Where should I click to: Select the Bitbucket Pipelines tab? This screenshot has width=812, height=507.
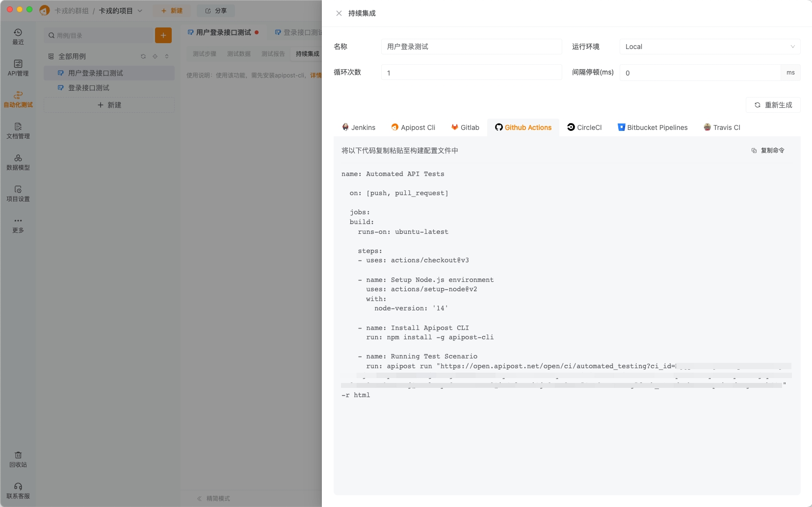click(x=653, y=127)
